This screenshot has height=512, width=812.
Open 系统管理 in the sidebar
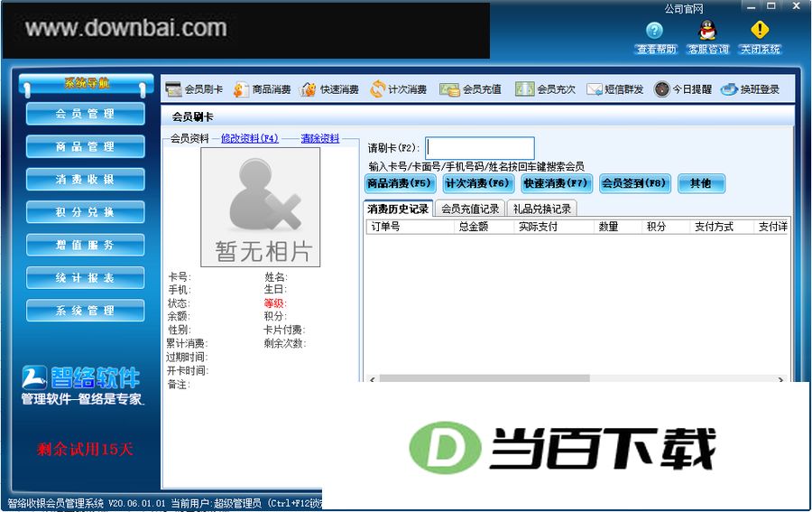[86, 311]
